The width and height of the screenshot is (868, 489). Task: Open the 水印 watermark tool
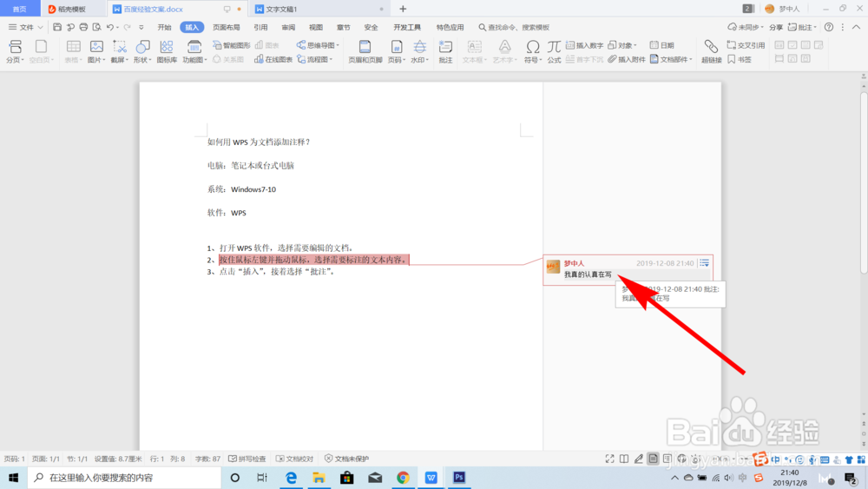419,51
